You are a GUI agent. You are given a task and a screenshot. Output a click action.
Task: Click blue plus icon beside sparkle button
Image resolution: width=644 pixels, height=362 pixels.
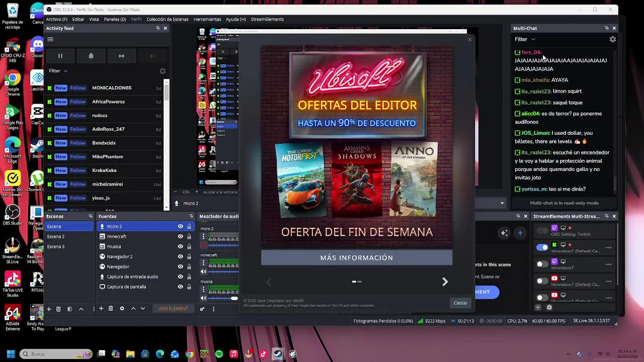pyautogui.click(x=520, y=233)
